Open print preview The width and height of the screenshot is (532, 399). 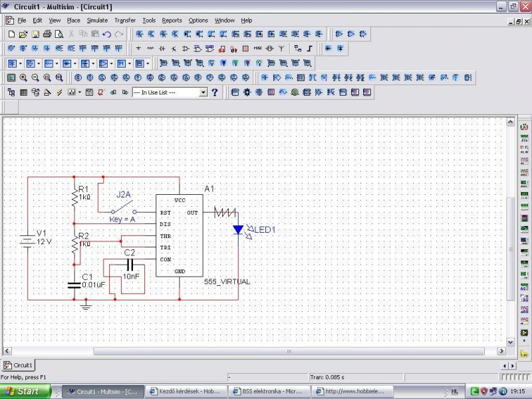59,34
